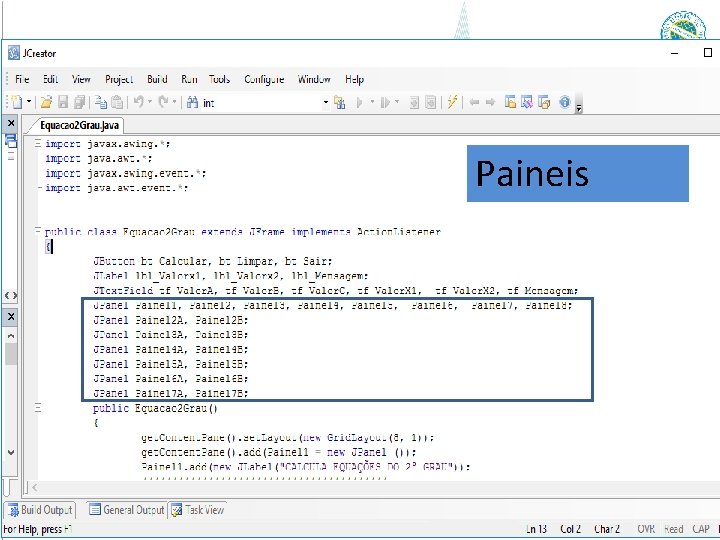
Task: Click the navigate back arrow icon
Action: tap(474, 102)
